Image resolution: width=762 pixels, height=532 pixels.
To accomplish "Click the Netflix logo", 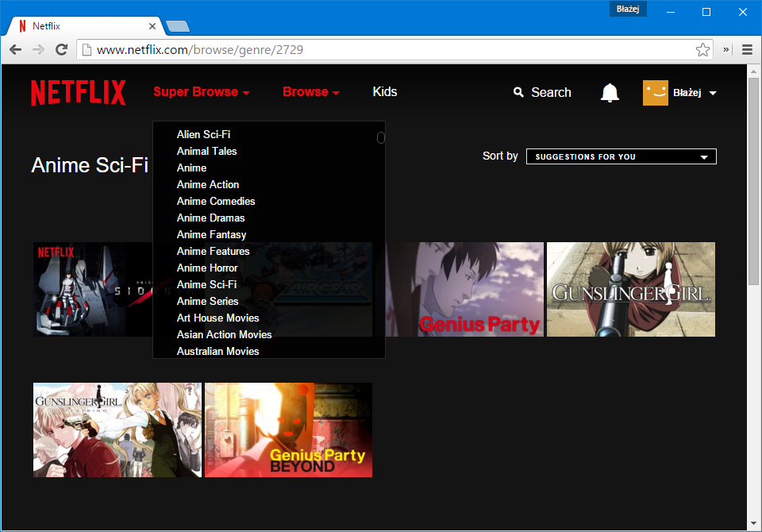I will [x=79, y=92].
